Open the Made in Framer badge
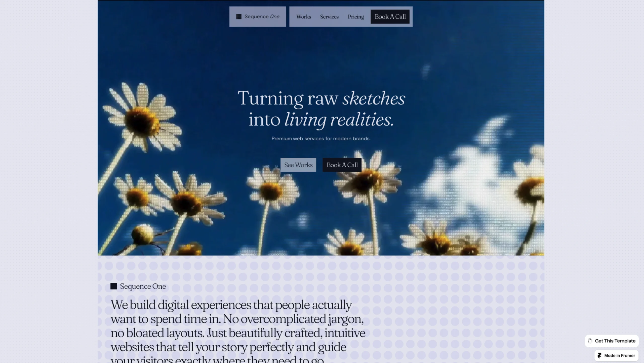 tap(617, 355)
